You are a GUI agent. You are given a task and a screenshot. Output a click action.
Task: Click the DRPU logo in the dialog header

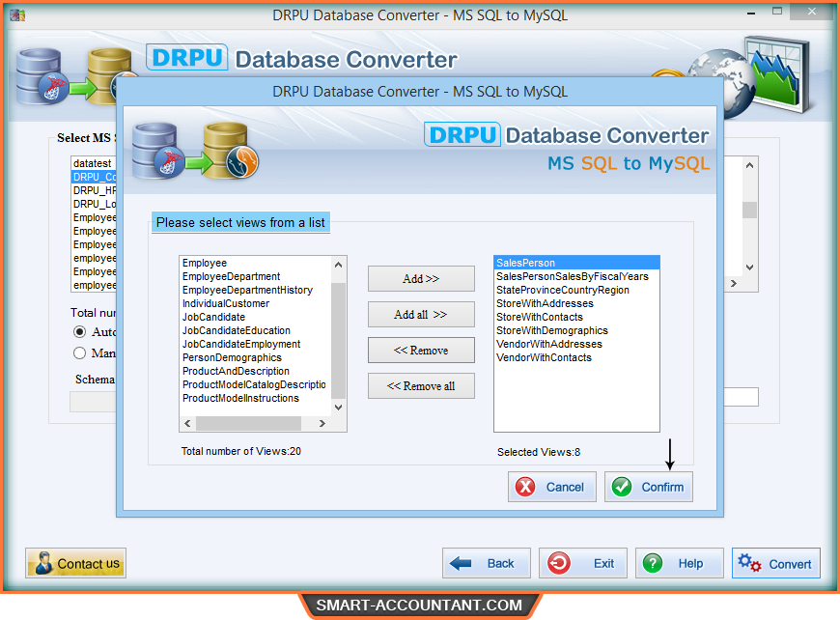coord(462,134)
